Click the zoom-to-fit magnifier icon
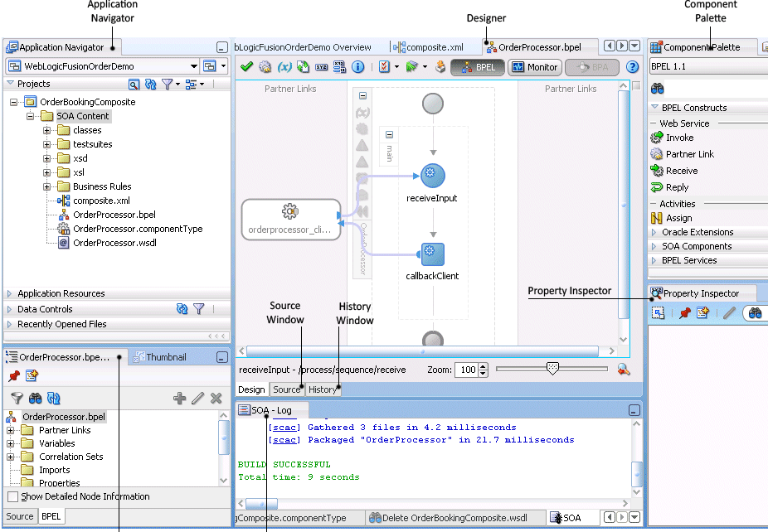This screenshot has width=768, height=532. tap(623, 370)
